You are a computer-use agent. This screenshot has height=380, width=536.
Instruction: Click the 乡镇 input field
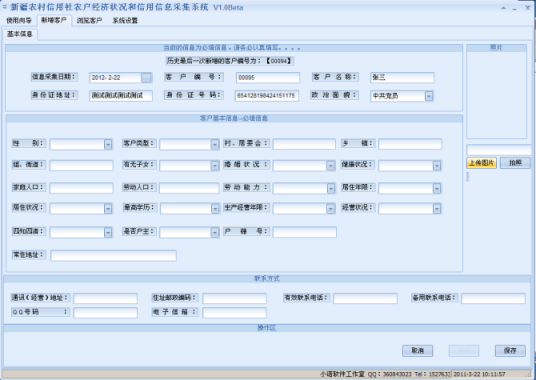point(410,144)
